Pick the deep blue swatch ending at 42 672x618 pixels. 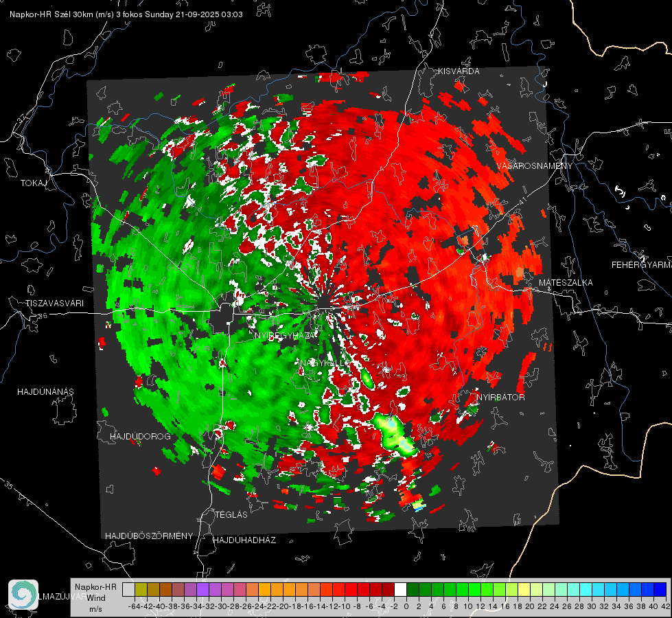pos(660,589)
